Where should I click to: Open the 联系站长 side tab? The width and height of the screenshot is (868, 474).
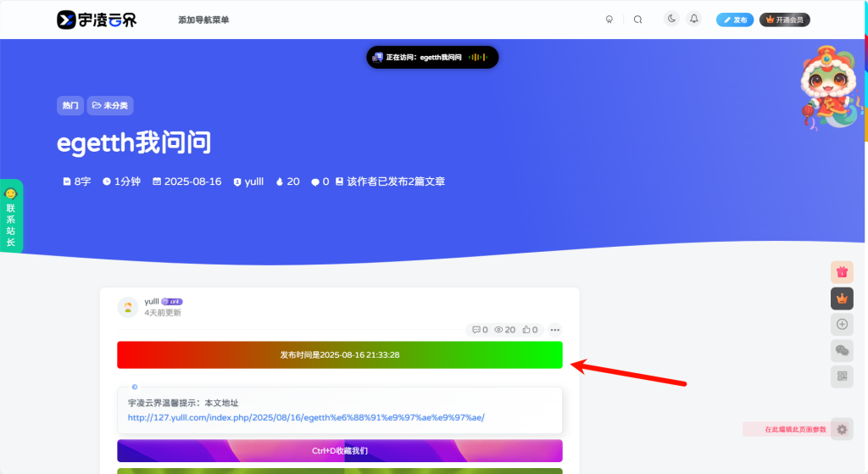pyautogui.click(x=11, y=216)
